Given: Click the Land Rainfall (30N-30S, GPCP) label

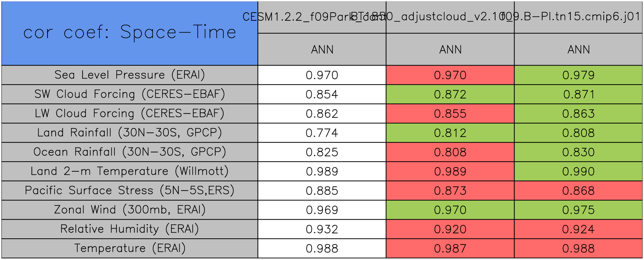Looking at the screenshot, I should [x=130, y=133].
